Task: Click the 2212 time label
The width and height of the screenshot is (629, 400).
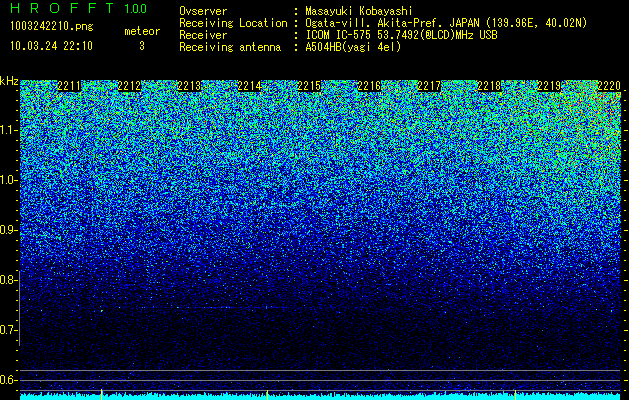Action: (129, 86)
